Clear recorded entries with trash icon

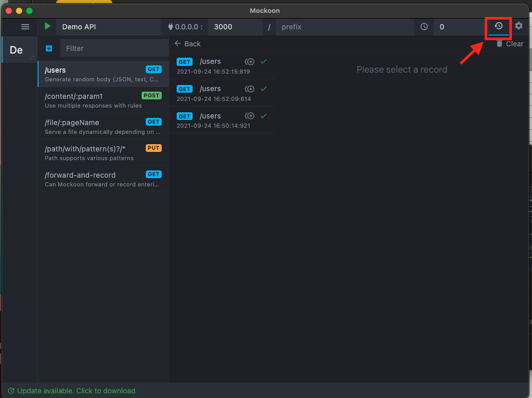tap(509, 44)
